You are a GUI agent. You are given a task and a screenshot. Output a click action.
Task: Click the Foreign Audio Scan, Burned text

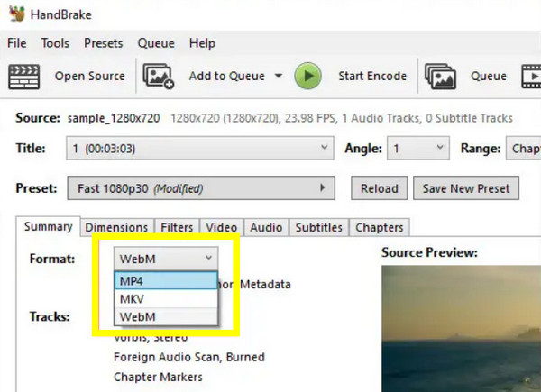189,357
